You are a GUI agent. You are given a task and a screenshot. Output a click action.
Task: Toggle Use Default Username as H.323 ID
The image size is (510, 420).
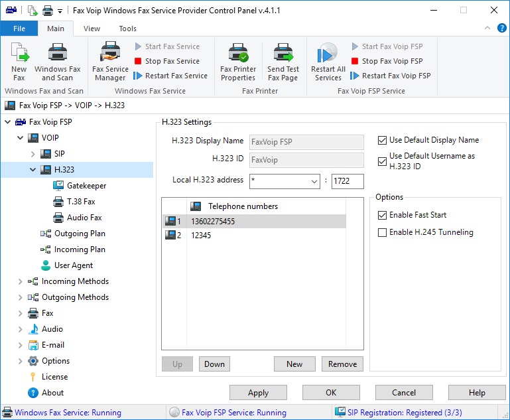(382, 161)
